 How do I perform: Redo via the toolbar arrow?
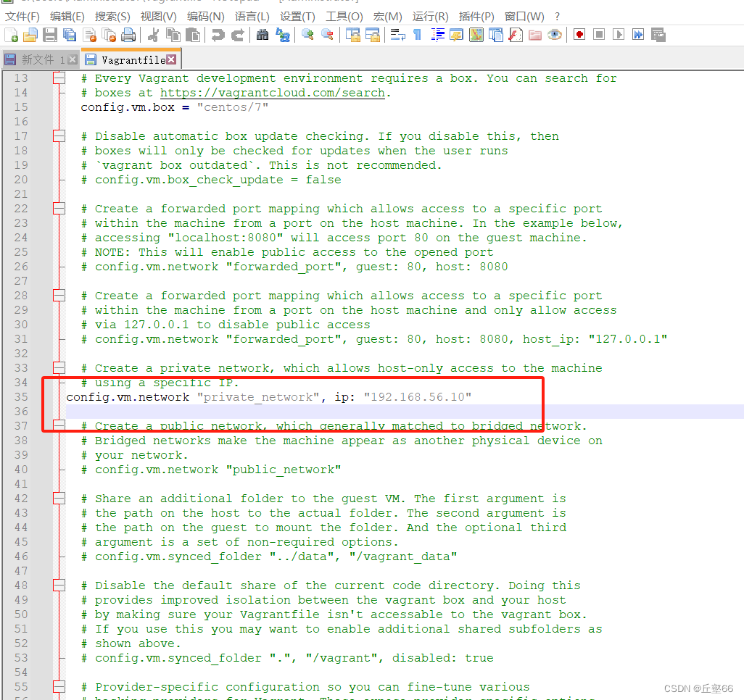pyautogui.click(x=237, y=35)
